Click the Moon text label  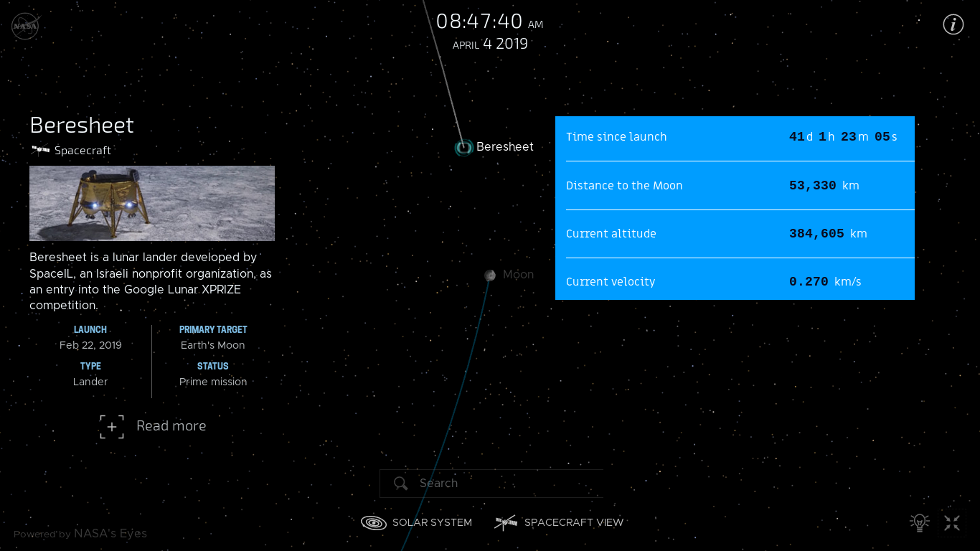518,275
